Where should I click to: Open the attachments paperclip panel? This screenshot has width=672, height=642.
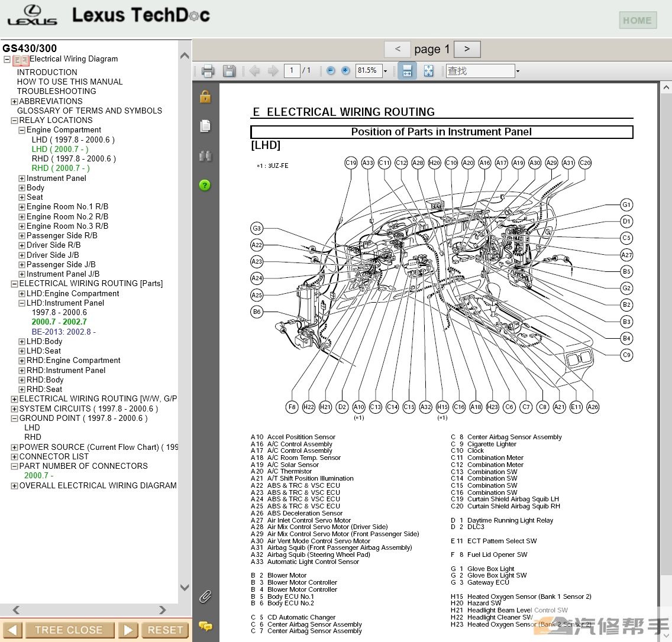click(x=205, y=596)
